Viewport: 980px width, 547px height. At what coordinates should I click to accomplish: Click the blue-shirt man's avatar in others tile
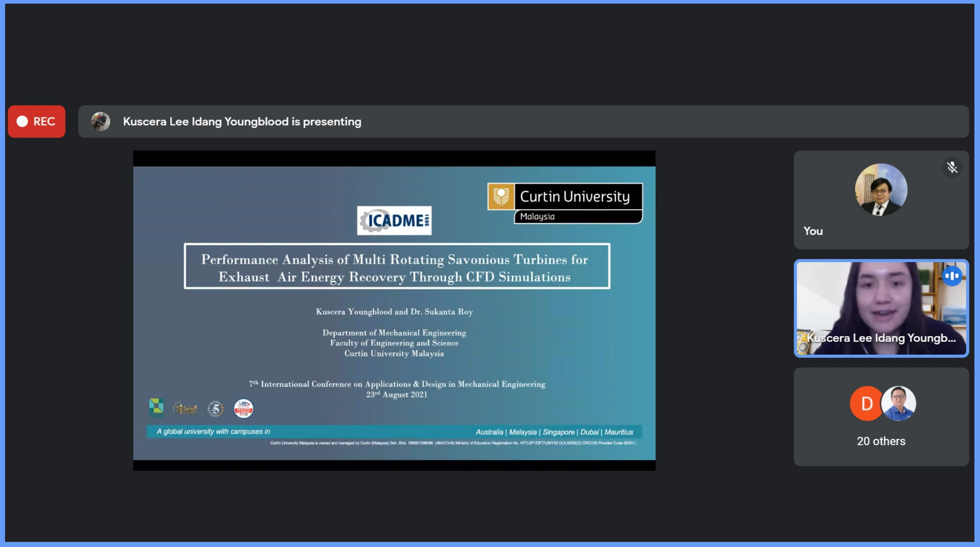click(x=899, y=403)
